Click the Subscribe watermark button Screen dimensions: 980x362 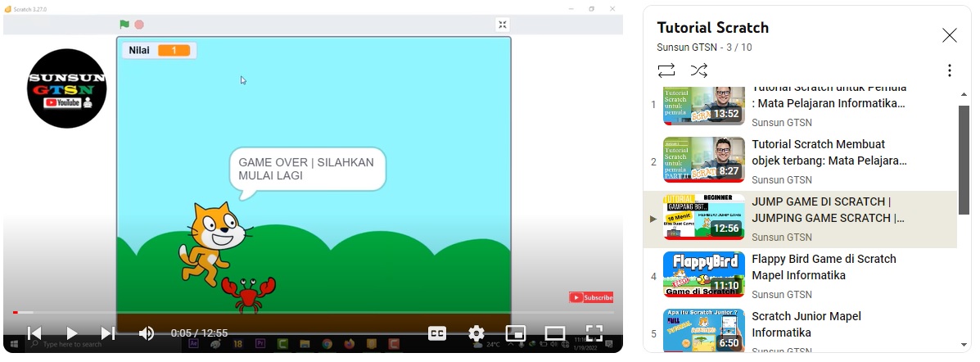pyautogui.click(x=591, y=297)
